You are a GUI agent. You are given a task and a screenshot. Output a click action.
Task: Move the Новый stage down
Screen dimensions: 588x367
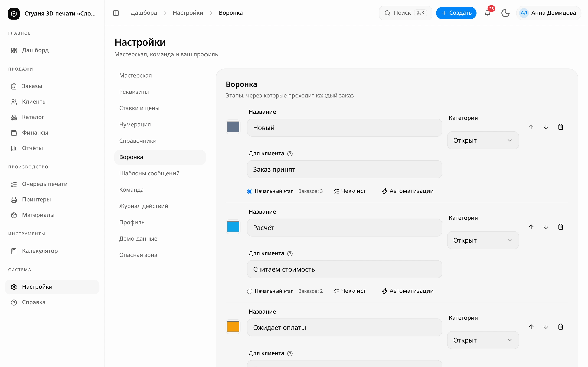[x=546, y=127]
